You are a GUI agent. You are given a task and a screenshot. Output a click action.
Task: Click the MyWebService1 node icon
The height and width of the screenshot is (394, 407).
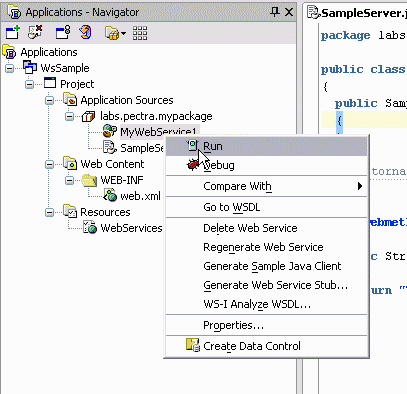tap(110, 131)
